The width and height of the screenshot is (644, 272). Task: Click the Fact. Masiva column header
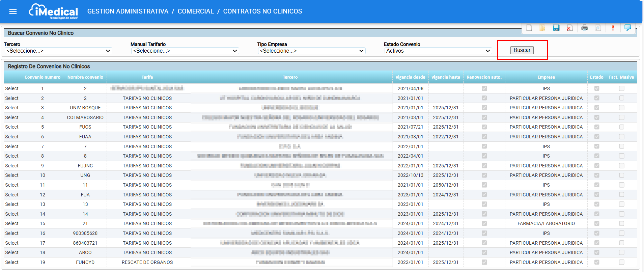pyautogui.click(x=621, y=77)
